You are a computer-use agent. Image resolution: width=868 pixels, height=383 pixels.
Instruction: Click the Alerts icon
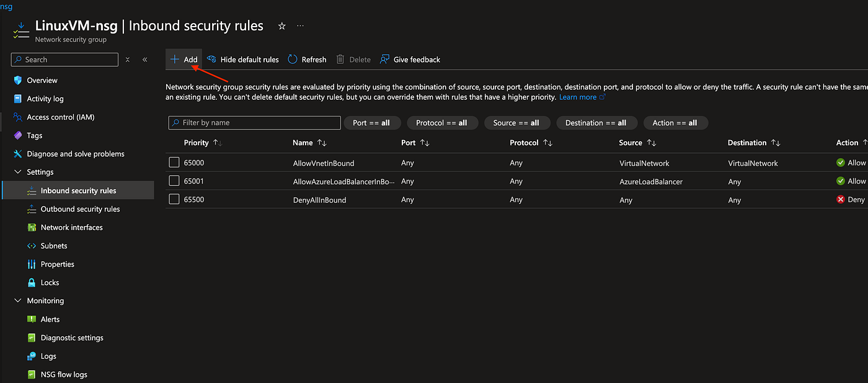(32, 319)
